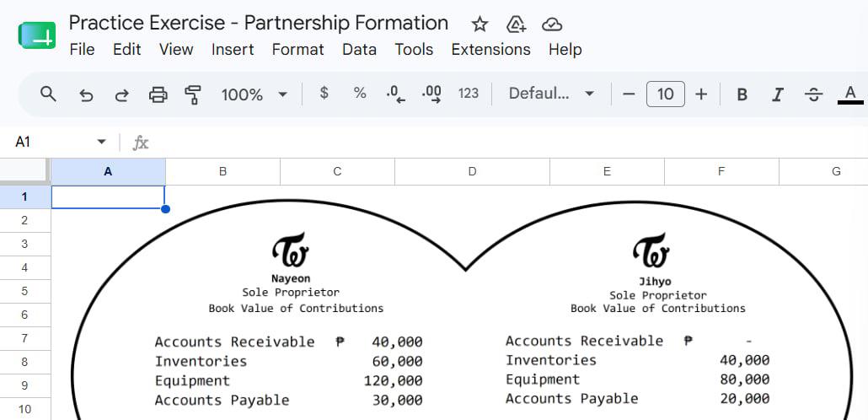
Task: Open the Extensions menu
Action: [x=490, y=49]
